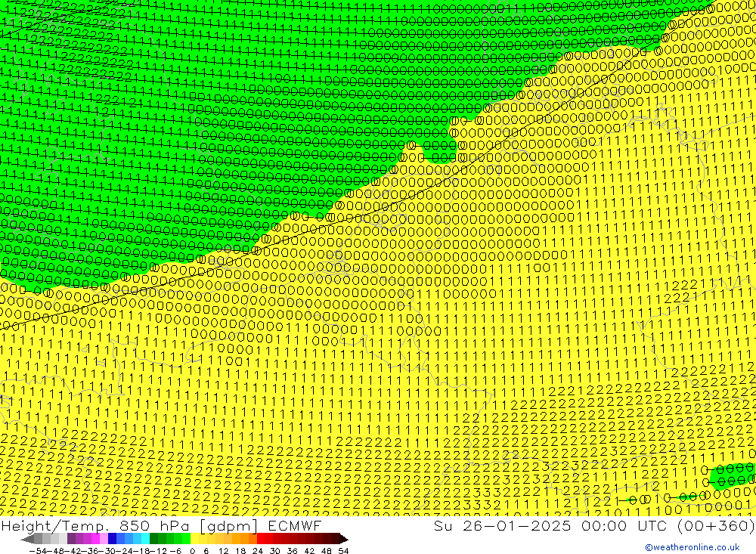Pick the dark blue swatch in the temperature legend

112,539
